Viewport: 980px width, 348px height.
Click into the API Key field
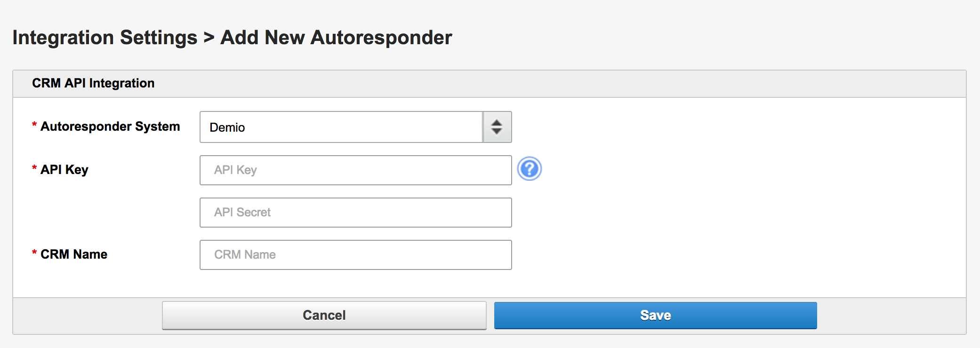[356, 170]
